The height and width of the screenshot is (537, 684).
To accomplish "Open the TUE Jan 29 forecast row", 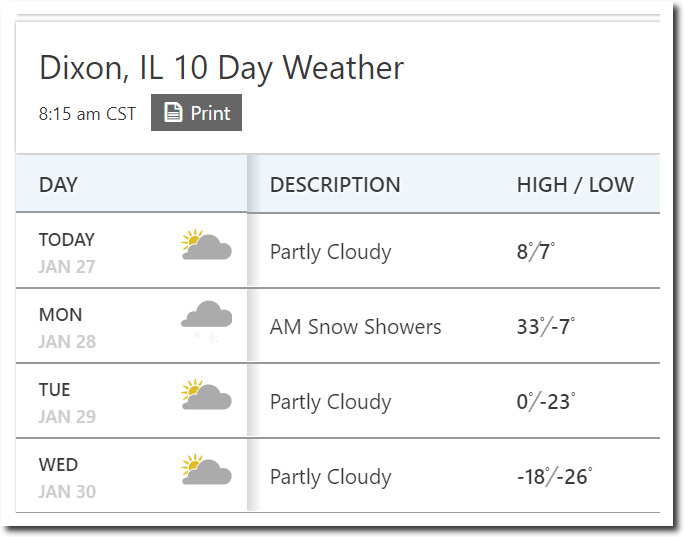I will [x=338, y=400].
